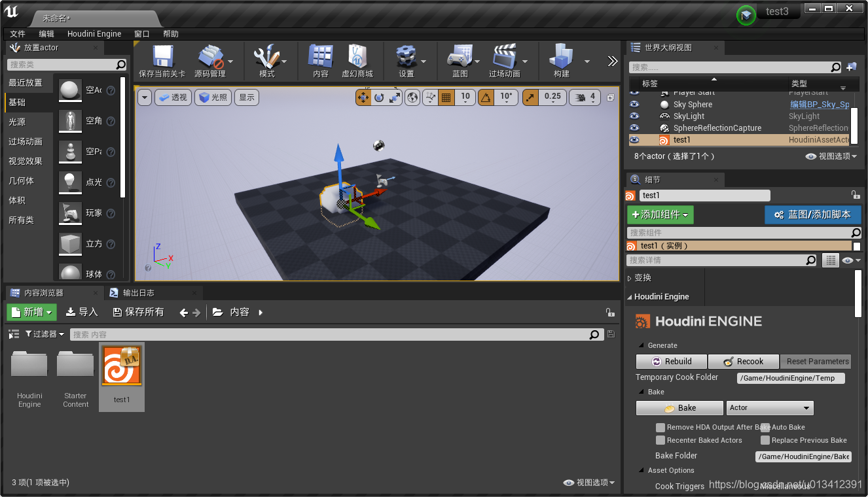Open the Unreal Marketplace (虚幻商城) icon
This screenshot has height=497, width=868.
coord(357,57)
